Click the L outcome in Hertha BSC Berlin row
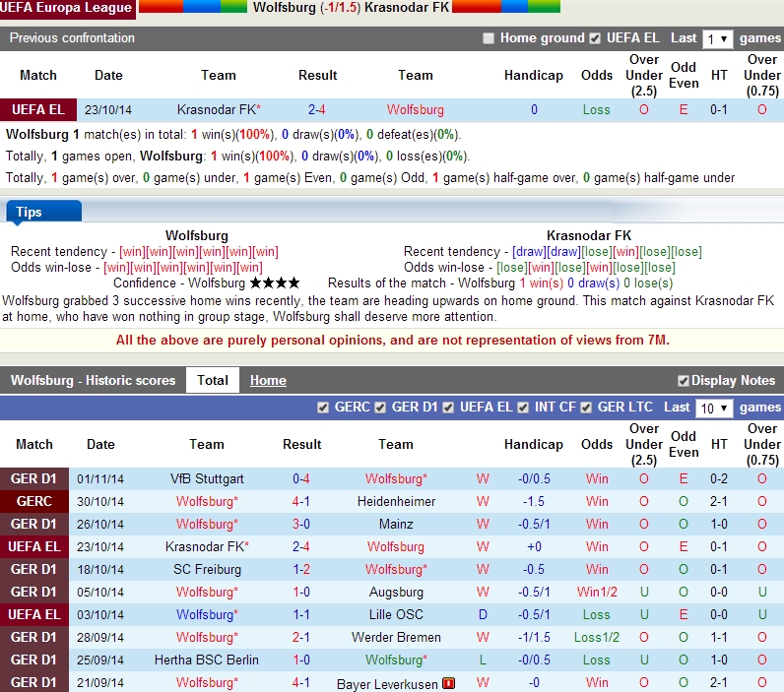The width and height of the screenshot is (784, 692). 483,661
